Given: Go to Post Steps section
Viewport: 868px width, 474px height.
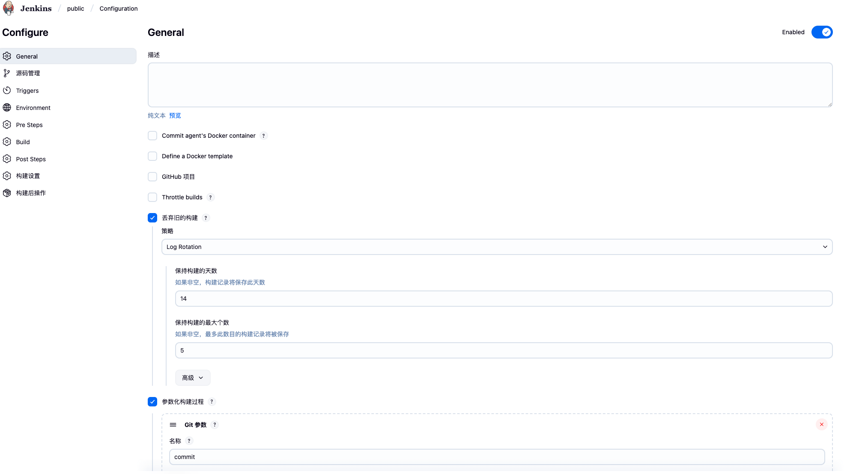Looking at the screenshot, I should pos(31,159).
